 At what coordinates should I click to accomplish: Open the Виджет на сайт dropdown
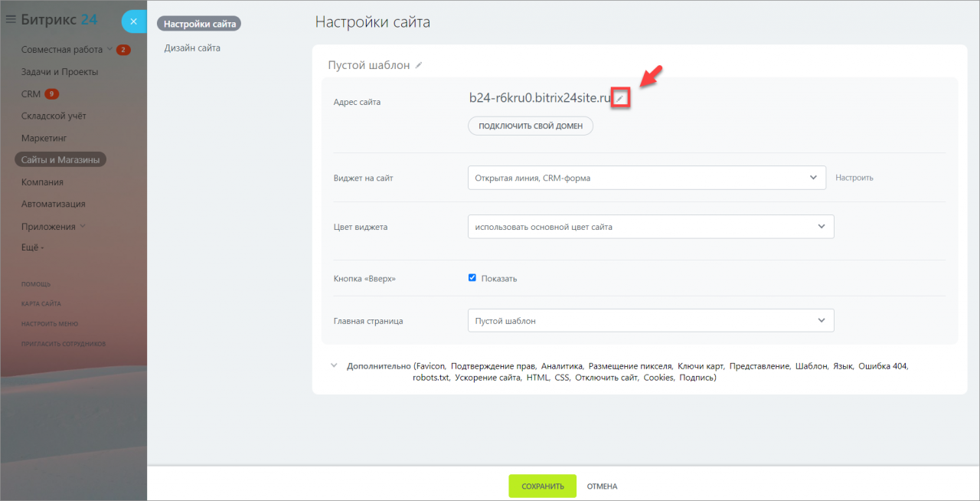click(647, 178)
